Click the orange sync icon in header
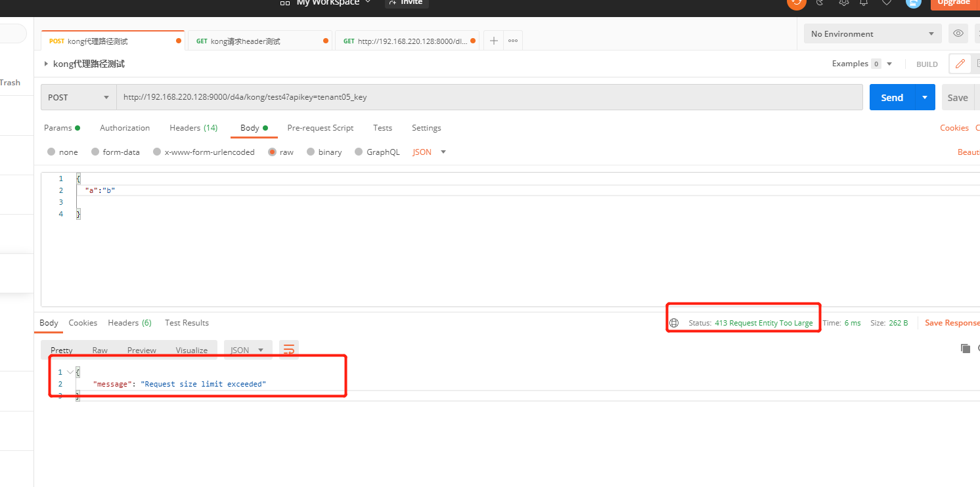The image size is (980, 487). click(797, 3)
